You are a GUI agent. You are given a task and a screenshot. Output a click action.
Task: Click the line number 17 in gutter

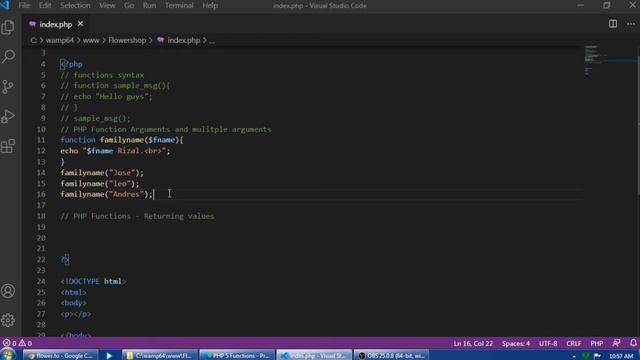coord(41,205)
